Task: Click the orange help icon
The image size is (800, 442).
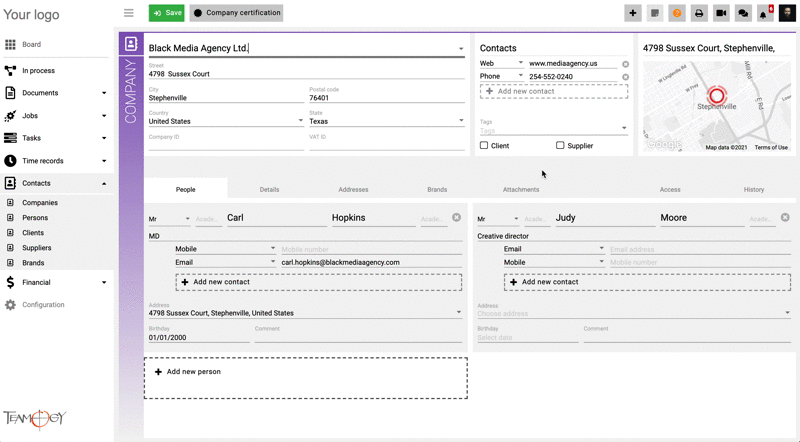Action: [677, 13]
